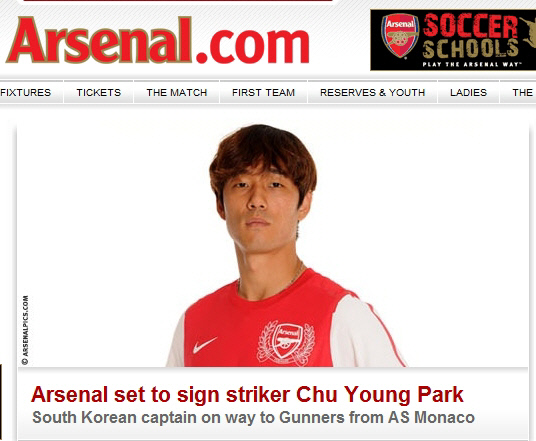Open the Fixtures menu
Image resolution: width=536 pixels, height=441 pixels.
(26, 92)
